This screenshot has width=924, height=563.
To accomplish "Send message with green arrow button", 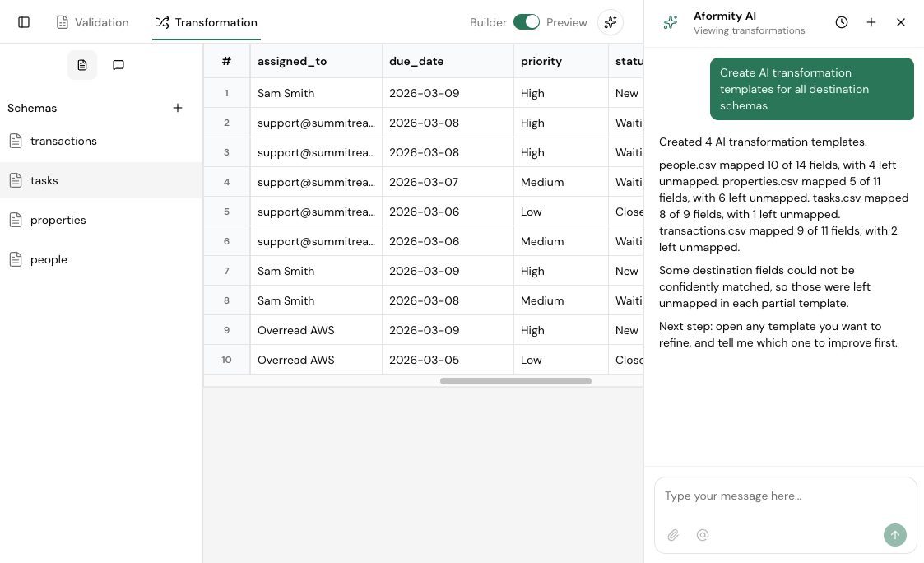I will pyautogui.click(x=894, y=535).
